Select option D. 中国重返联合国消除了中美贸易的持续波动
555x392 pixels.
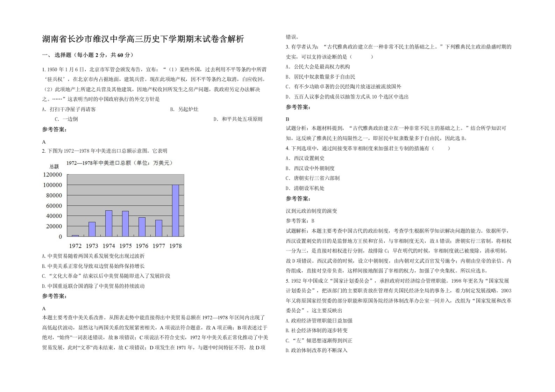[93, 286]
